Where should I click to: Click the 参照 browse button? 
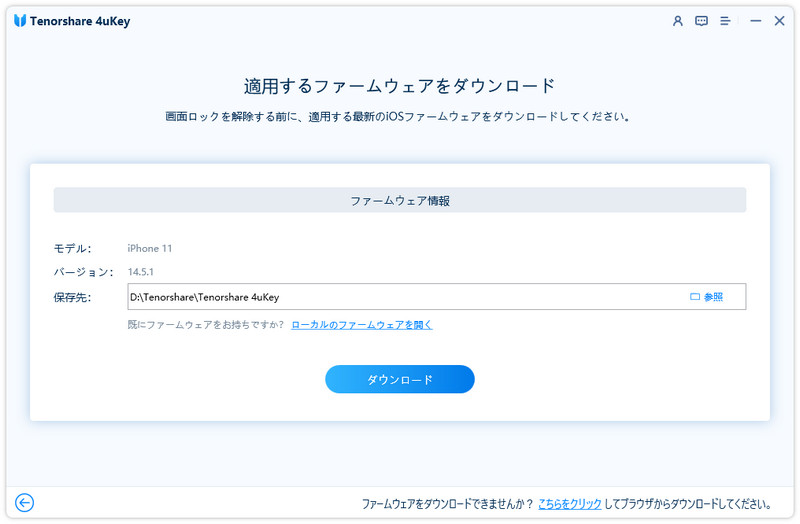tap(707, 297)
